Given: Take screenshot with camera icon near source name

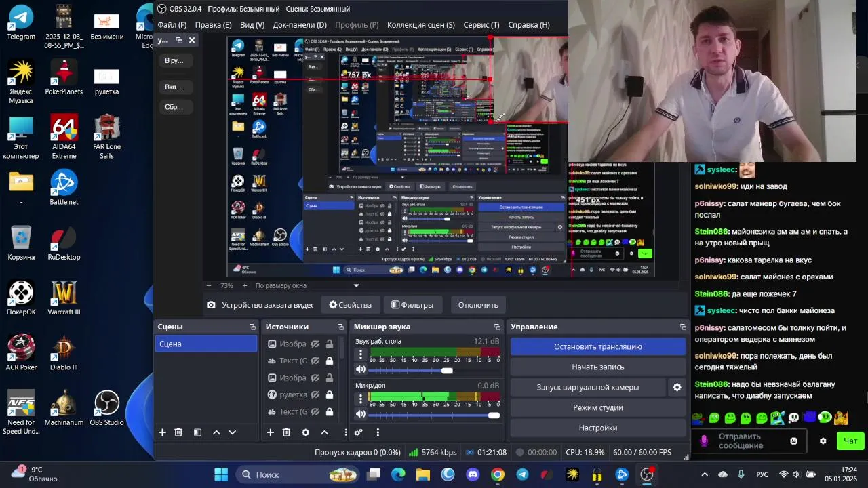Looking at the screenshot, I should click(211, 305).
